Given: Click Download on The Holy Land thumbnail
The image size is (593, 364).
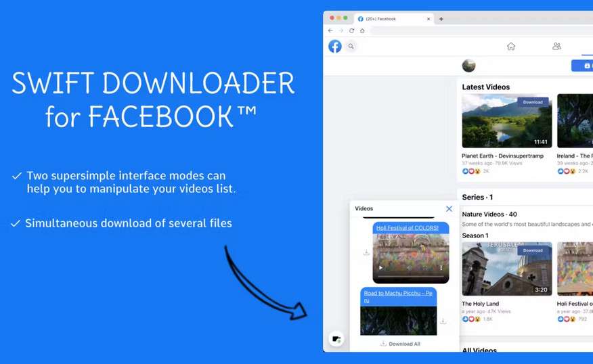Looking at the screenshot, I should [x=533, y=250].
